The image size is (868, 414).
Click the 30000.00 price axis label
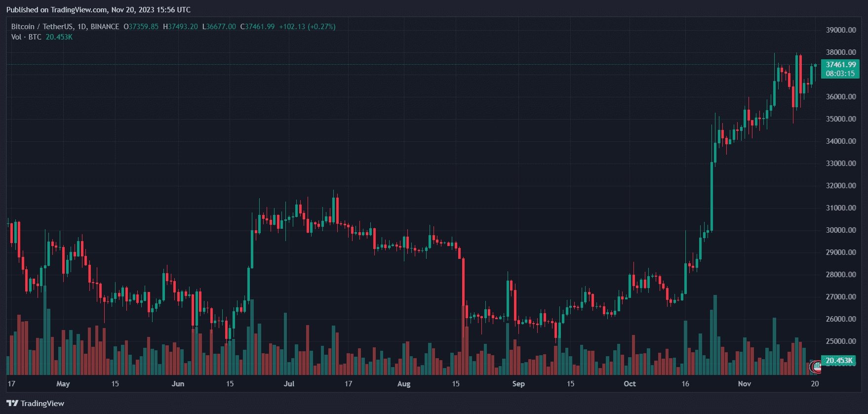pos(841,230)
